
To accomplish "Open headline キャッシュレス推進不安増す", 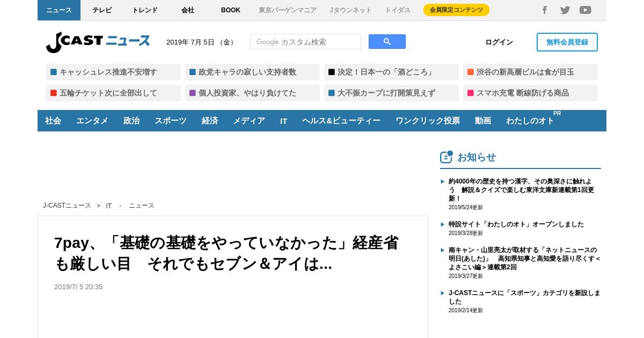I will point(113,72).
